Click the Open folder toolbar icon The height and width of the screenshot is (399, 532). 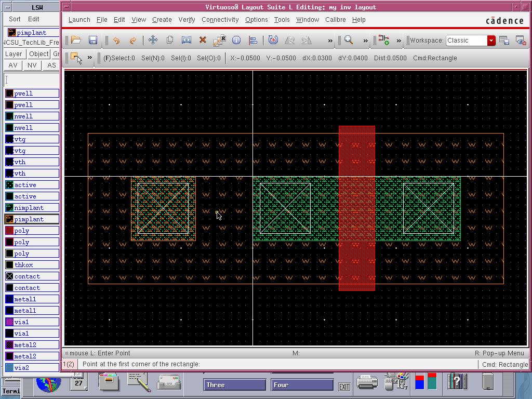(76, 40)
